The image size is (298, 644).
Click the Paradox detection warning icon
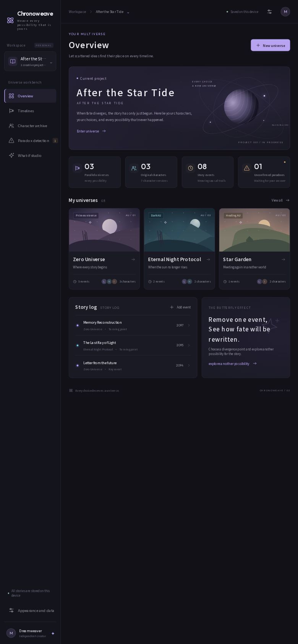pyautogui.click(x=11, y=141)
